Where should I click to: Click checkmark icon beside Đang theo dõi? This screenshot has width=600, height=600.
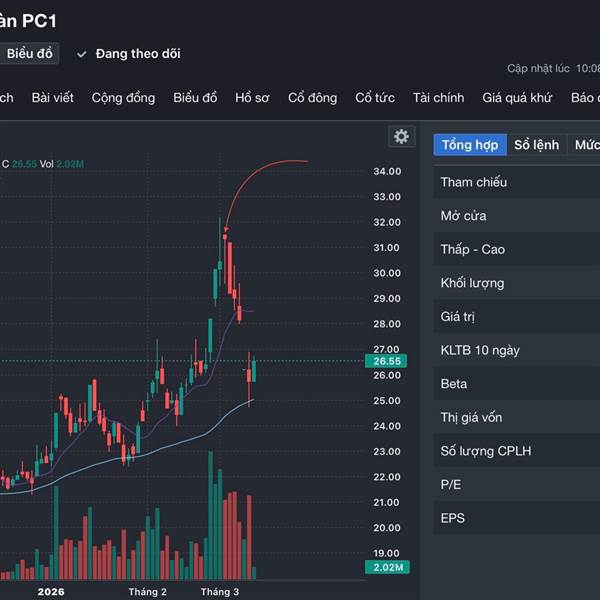tap(82, 54)
